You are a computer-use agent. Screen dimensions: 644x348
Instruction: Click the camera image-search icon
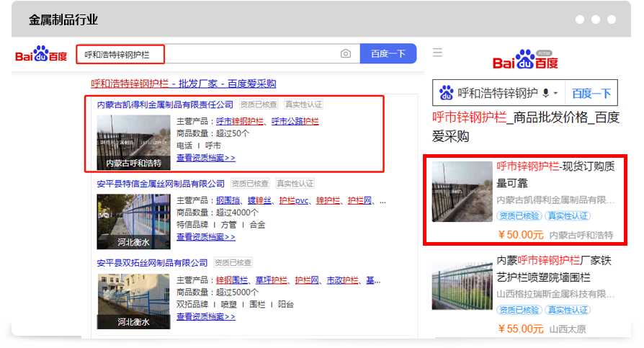346,54
